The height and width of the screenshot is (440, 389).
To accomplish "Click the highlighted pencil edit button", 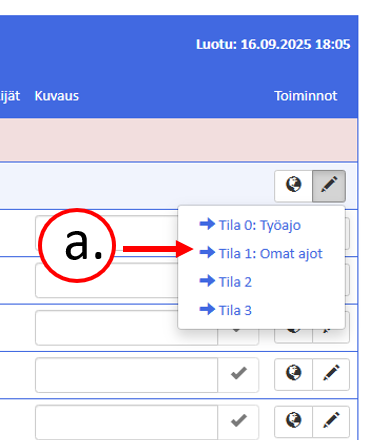I will click(x=329, y=186).
